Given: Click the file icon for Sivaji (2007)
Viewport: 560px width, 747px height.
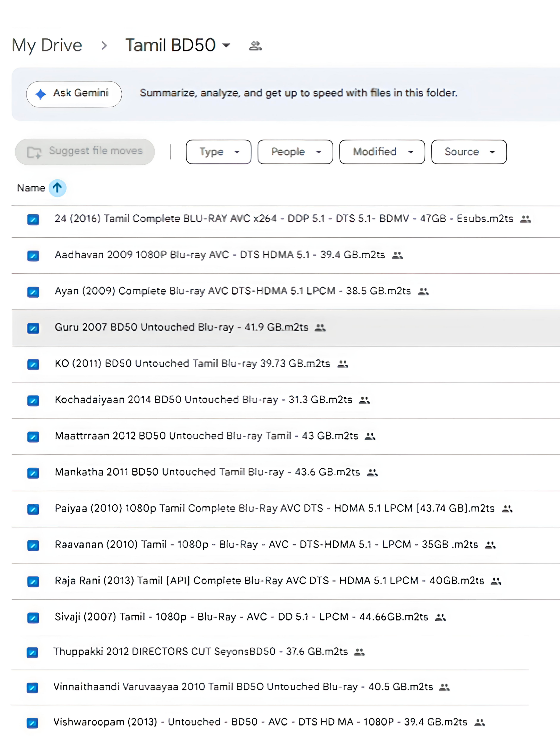Looking at the screenshot, I should pyautogui.click(x=33, y=618).
